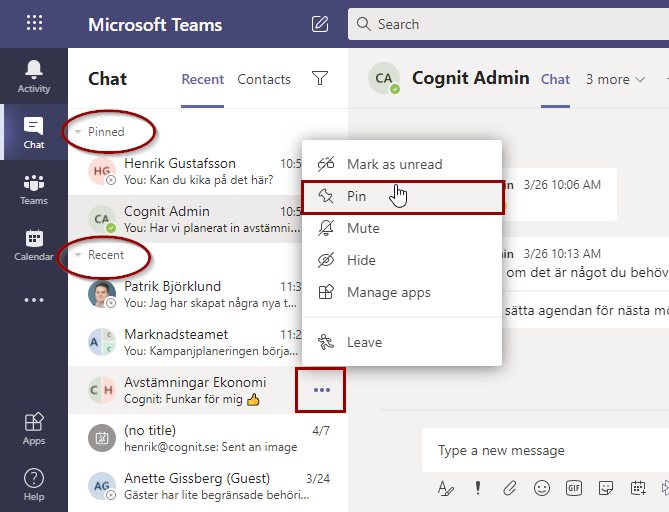
Task: Open the Apps store icon
Action: click(34, 428)
